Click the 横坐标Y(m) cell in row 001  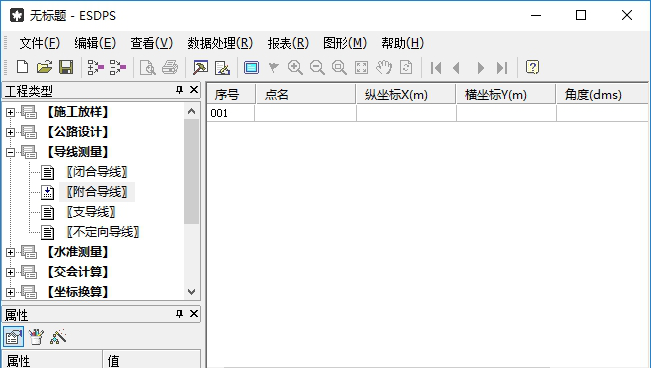[506, 113]
